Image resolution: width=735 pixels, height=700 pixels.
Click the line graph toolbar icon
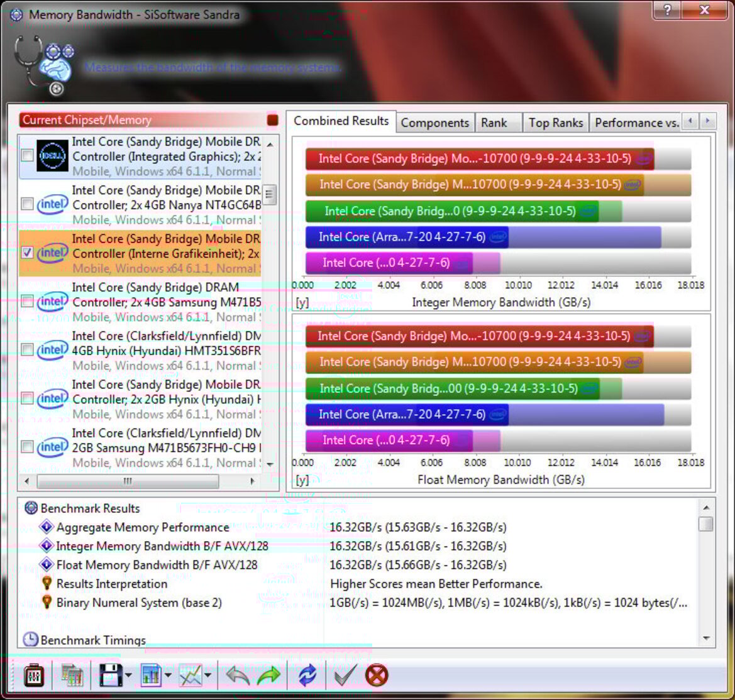tap(191, 675)
